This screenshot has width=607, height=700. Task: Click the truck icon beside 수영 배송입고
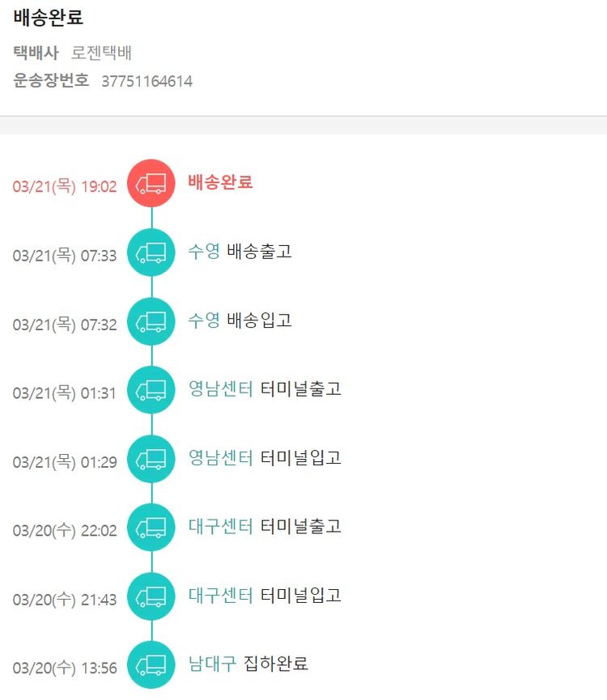point(151,322)
